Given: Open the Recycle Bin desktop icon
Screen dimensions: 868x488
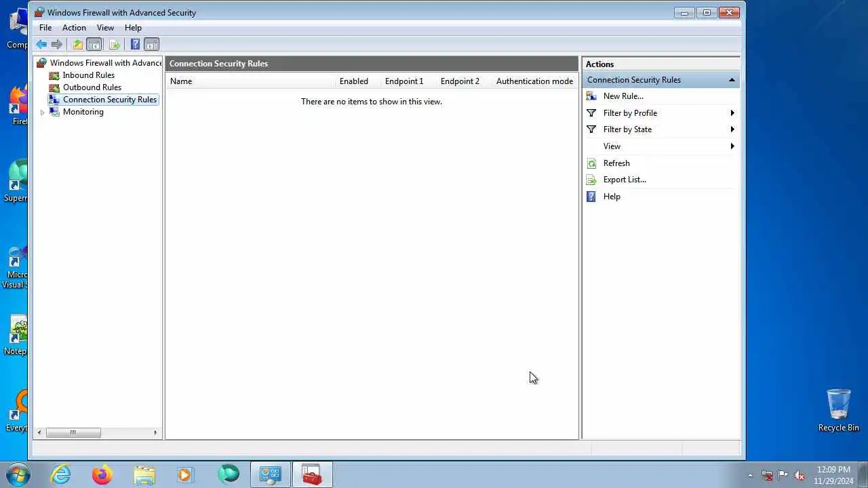Looking at the screenshot, I should pyautogui.click(x=839, y=411).
